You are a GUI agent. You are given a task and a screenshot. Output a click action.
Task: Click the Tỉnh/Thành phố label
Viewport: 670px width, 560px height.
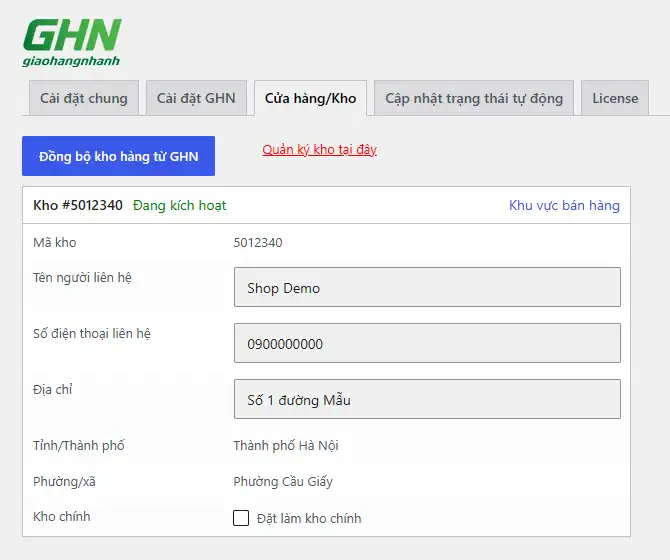coord(79,446)
